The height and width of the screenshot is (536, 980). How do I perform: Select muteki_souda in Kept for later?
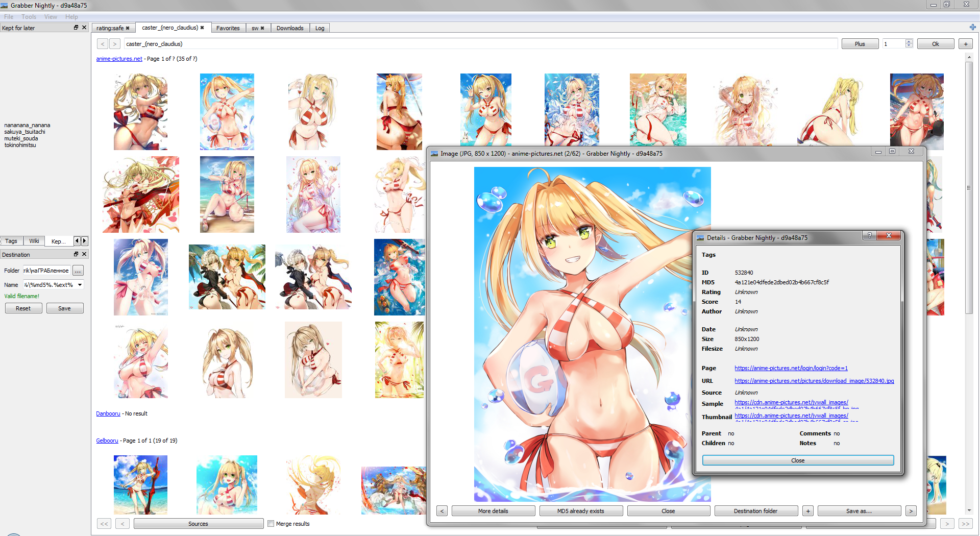click(x=21, y=138)
